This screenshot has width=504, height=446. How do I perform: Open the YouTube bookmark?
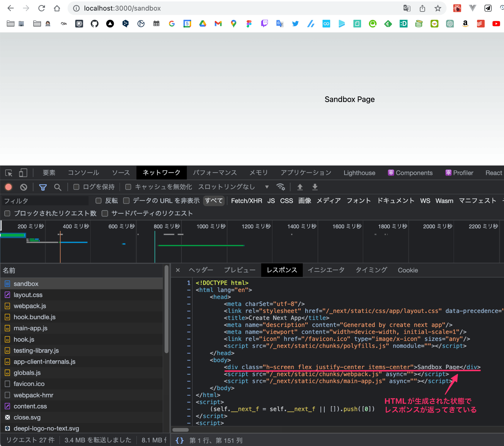pyautogui.click(x=496, y=24)
